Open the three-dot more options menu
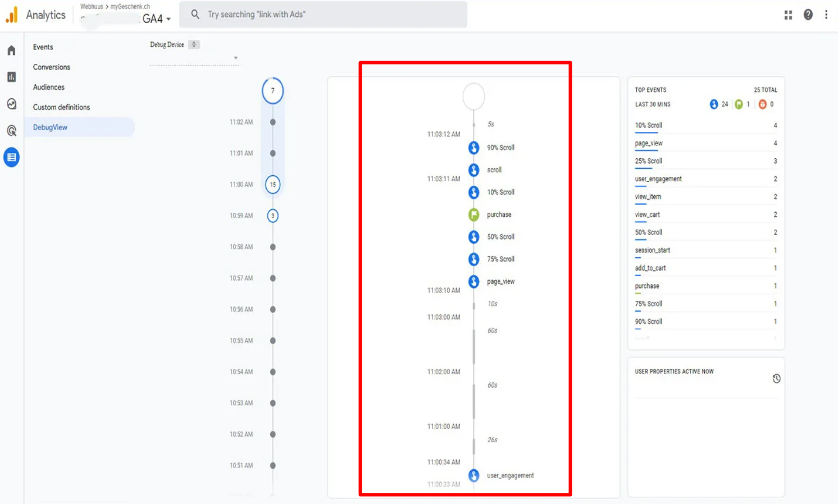This screenshot has width=838, height=504. pos(826,15)
